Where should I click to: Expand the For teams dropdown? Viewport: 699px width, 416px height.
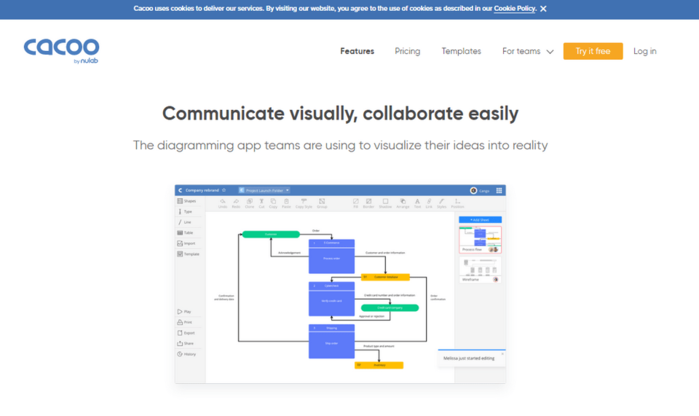coord(528,51)
